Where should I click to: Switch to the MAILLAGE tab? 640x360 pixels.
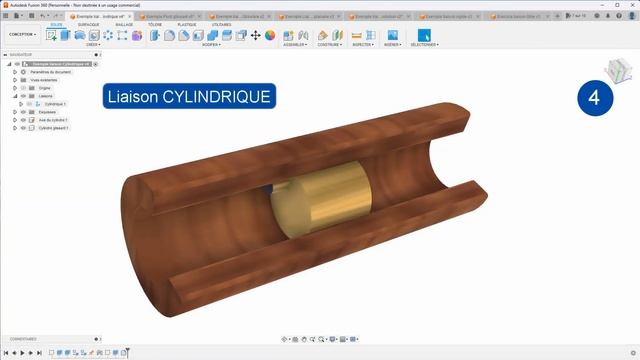124,25
